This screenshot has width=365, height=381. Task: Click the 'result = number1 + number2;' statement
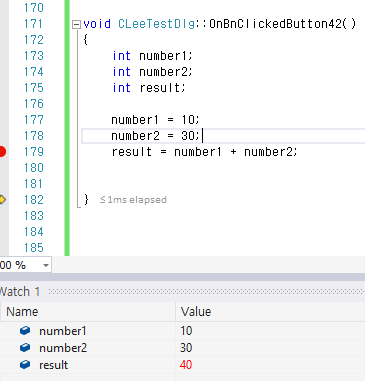click(x=204, y=152)
